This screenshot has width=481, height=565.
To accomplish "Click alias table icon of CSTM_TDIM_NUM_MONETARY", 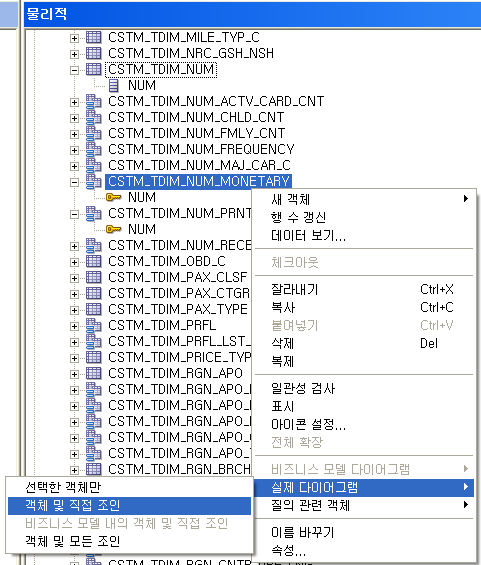I will pos(94,181).
